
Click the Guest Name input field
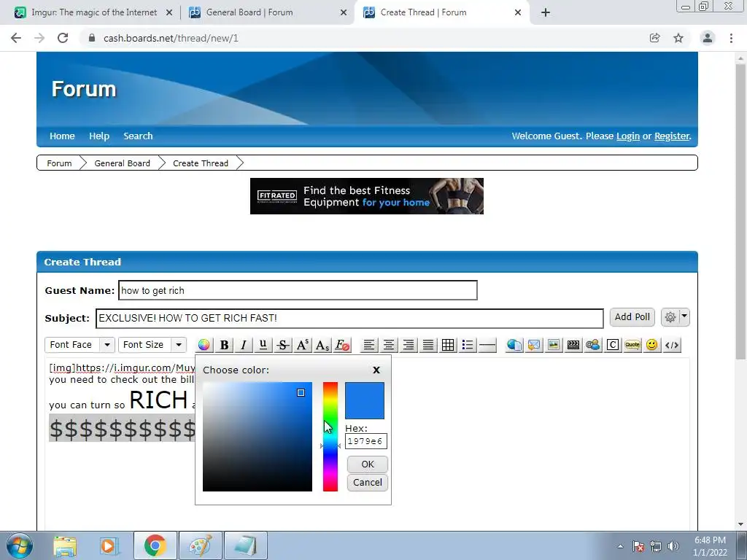pyautogui.click(x=298, y=290)
